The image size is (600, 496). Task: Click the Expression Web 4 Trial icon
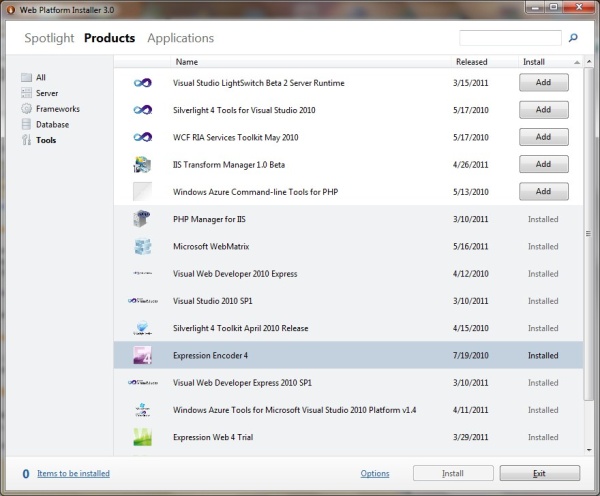point(142,437)
